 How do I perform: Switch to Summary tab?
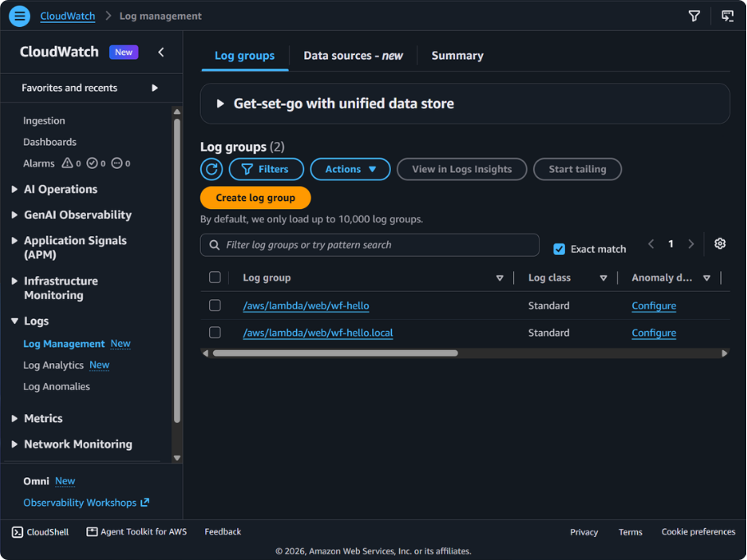pos(458,56)
